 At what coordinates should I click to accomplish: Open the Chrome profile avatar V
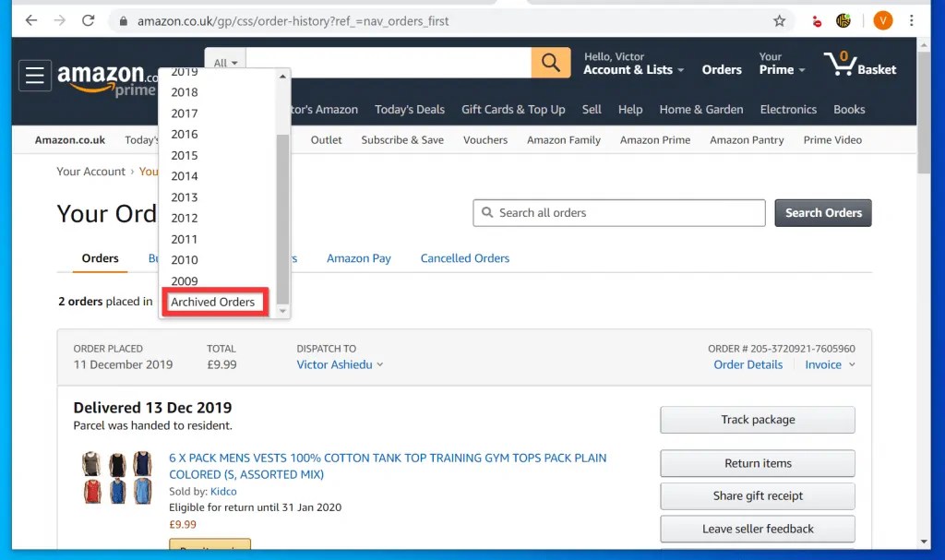tap(883, 20)
